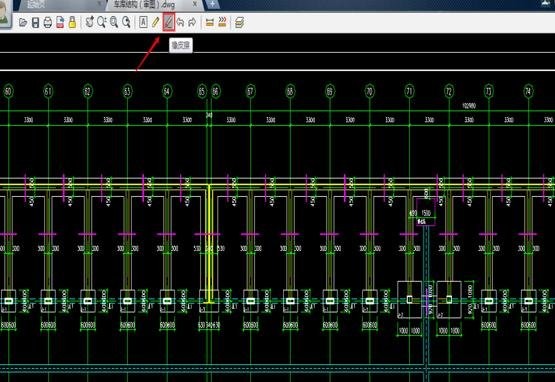Click the undo arrow icon
Screen dimensions: 555x382
click(x=181, y=22)
